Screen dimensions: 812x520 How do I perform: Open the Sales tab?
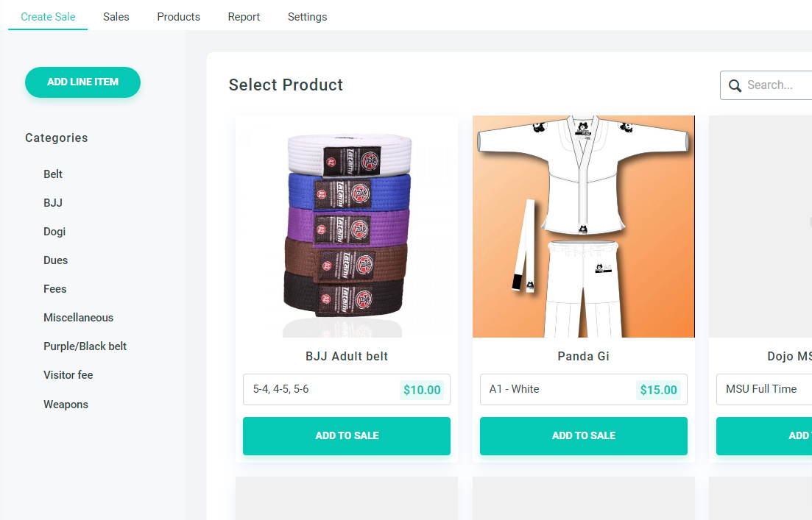tap(116, 16)
